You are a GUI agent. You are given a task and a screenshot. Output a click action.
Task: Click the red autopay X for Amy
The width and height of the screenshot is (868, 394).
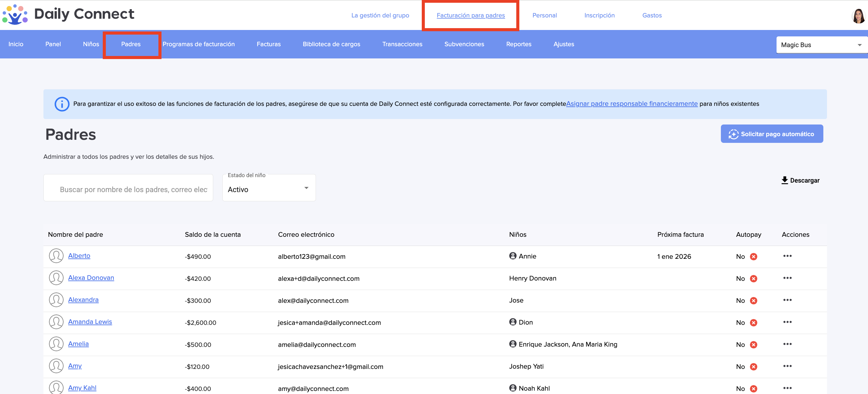click(x=753, y=367)
